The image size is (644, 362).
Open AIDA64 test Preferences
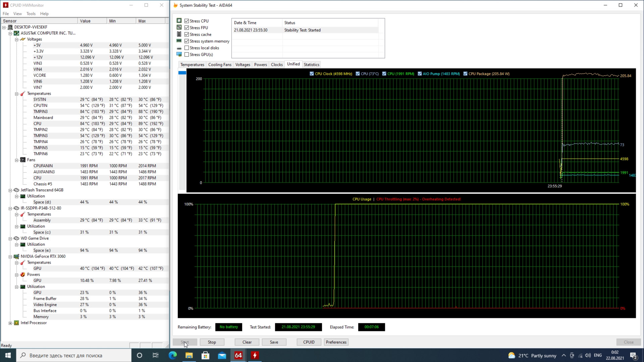pos(336,342)
